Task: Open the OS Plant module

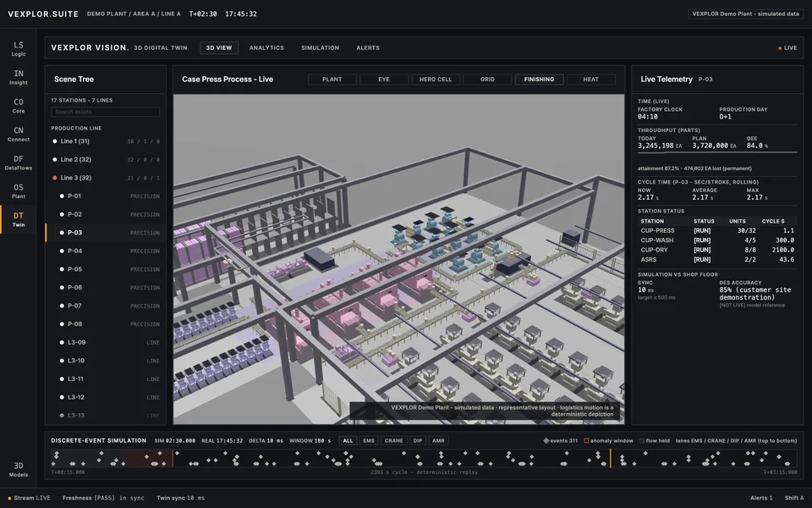Action: [x=18, y=191]
